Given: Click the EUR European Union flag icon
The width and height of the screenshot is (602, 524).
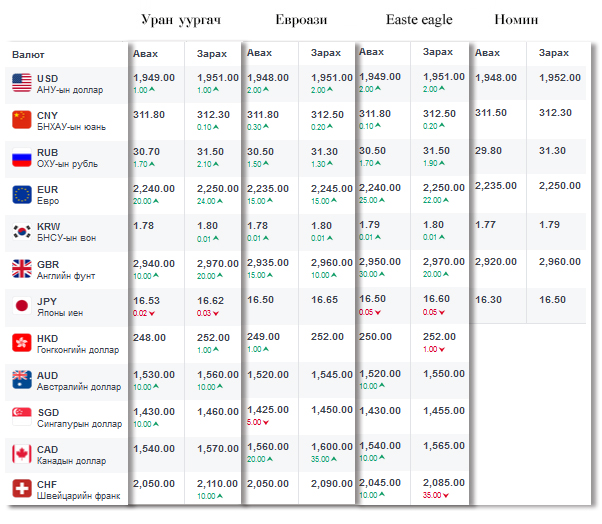Looking at the screenshot, I should pyautogui.click(x=21, y=194).
